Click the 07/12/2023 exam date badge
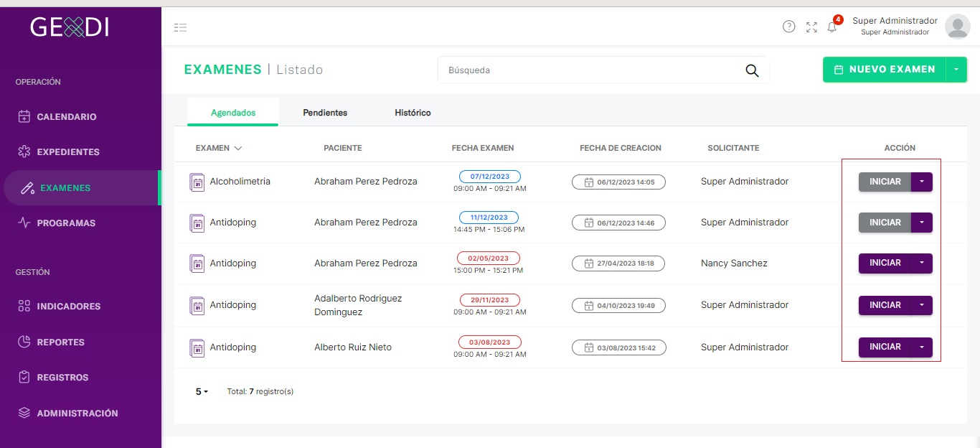The image size is (980, 448). 490,177
